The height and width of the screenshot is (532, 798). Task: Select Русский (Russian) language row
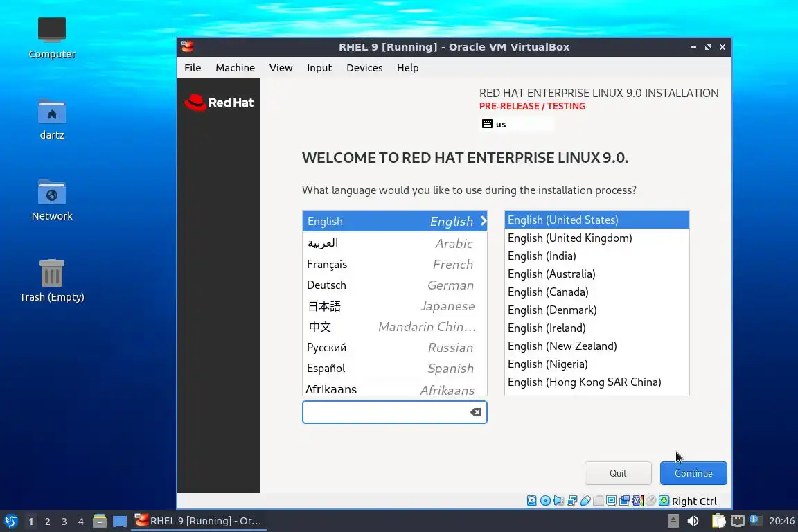(x=394, y=348)
